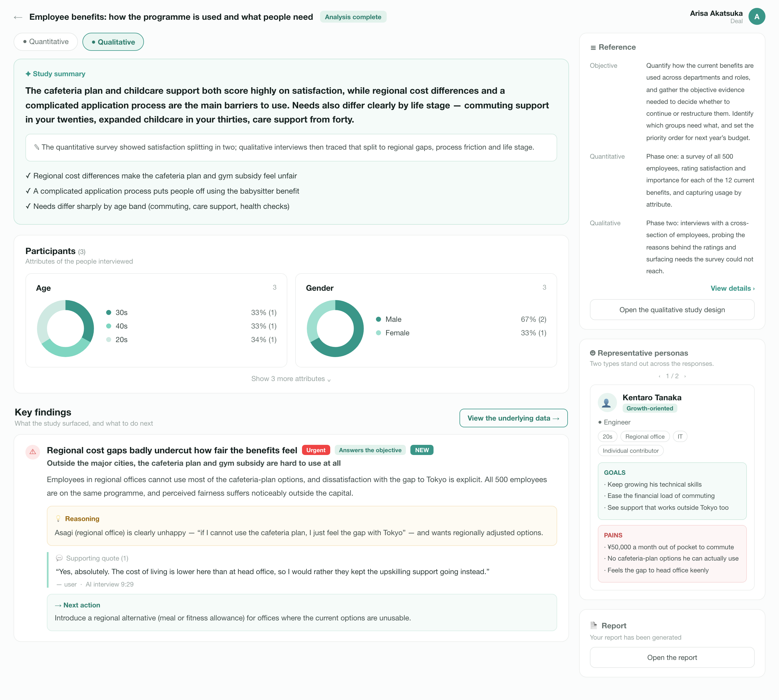The image size is (779, 700).
Task: Click the Arisa Akatsuka user name
Action: coord(716,14)
